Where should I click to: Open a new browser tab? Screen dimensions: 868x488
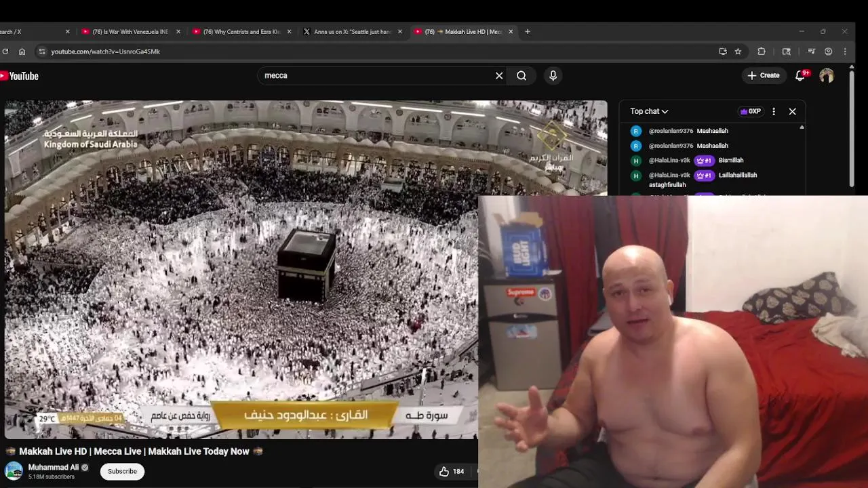point(528,31)
